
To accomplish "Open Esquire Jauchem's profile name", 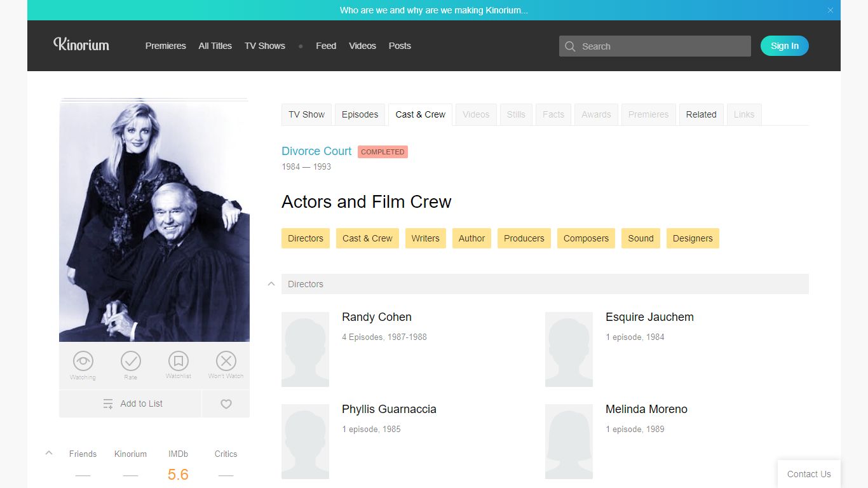I will point(649,317).
